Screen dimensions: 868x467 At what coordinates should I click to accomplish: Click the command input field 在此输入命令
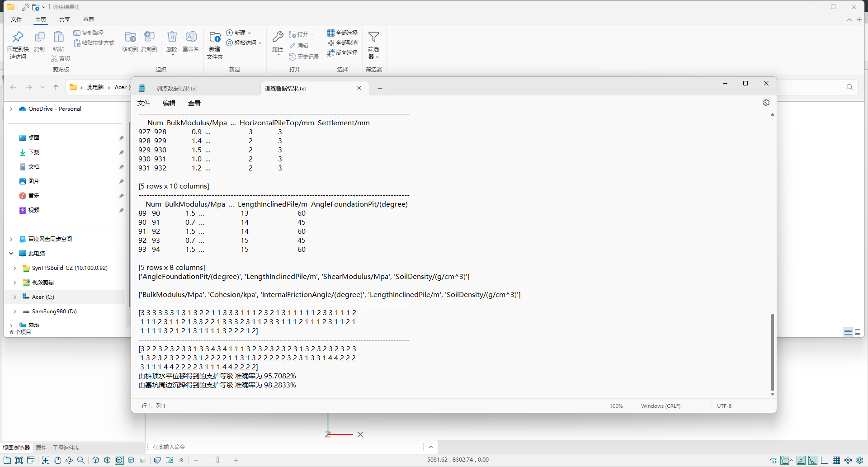click(x=285, y=447)
